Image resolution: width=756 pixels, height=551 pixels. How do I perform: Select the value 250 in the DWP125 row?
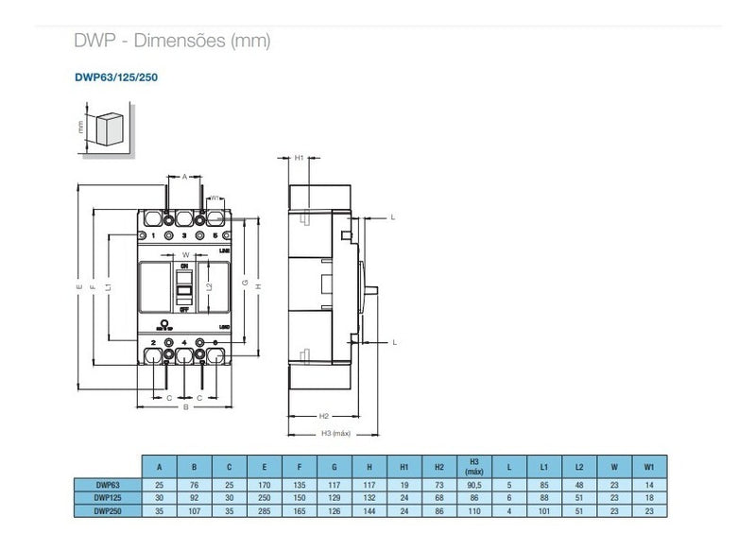[266, 498]
